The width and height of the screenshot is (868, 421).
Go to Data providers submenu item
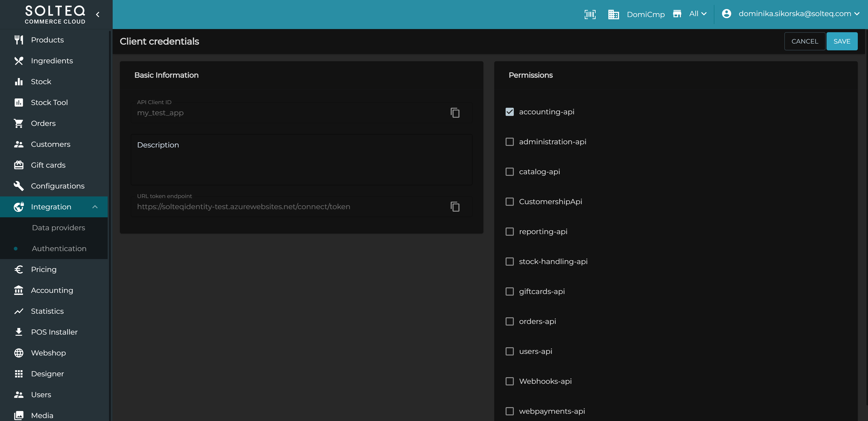click(58, 228)
